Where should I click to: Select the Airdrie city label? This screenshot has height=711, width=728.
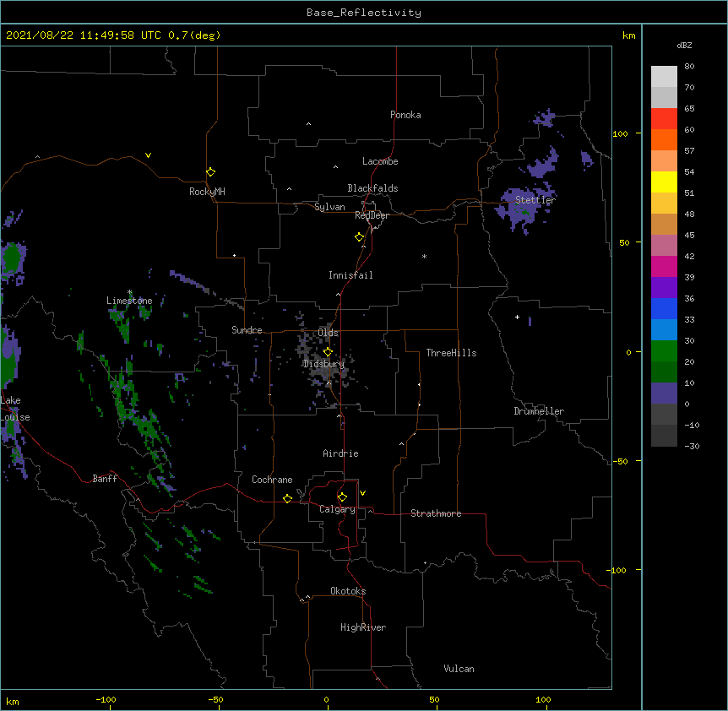tap(340, 453)
